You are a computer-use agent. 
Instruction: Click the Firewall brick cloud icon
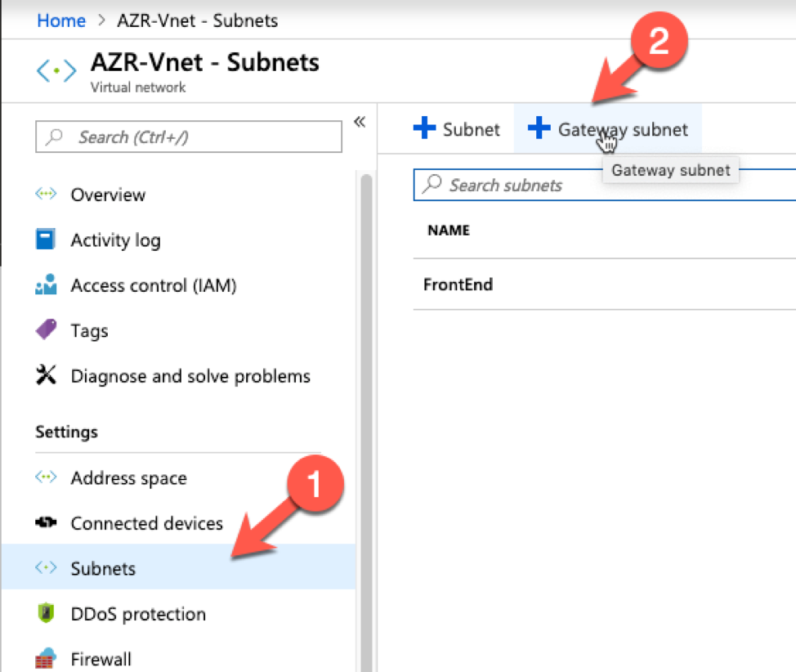click(46, 658)
